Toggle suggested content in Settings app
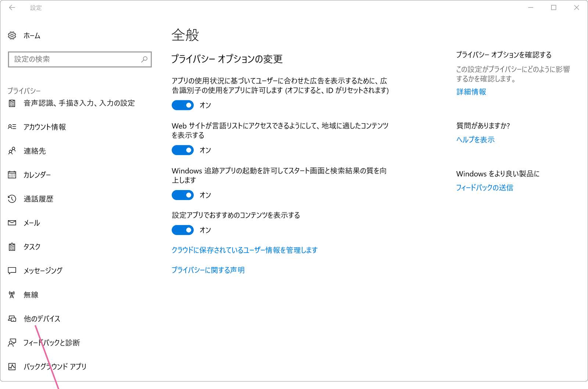588x389 pixels. (x=183, y=230)
